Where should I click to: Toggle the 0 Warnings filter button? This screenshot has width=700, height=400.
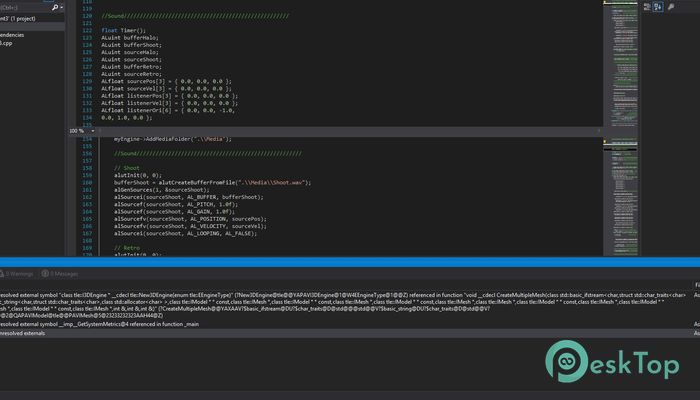pyautogui.click(x=19, y=274)
